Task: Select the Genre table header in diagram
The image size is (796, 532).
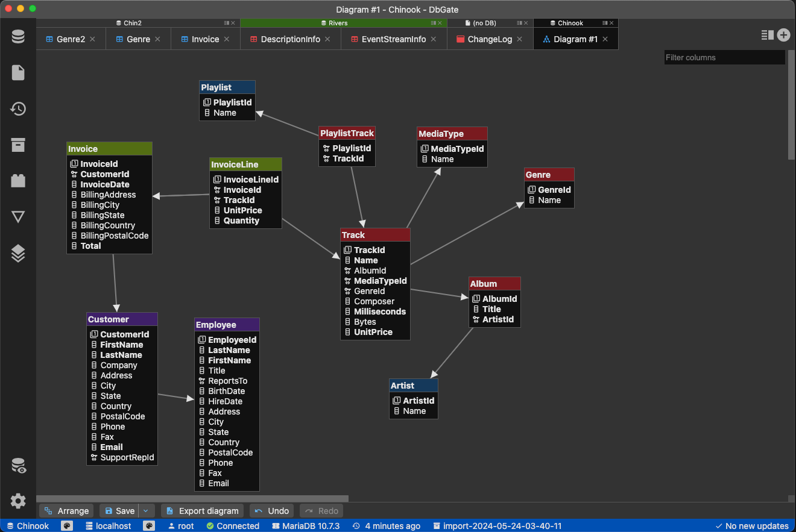Action: pos(549,175)
